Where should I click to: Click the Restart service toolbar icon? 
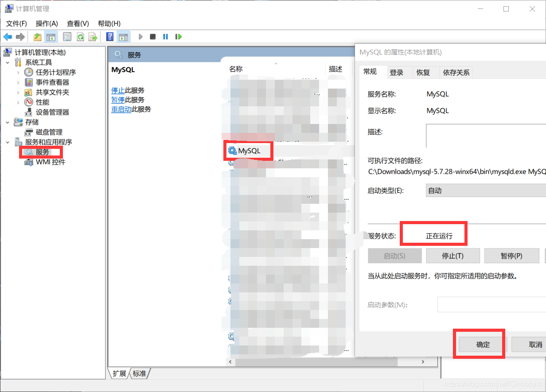(x=179, y=37)
